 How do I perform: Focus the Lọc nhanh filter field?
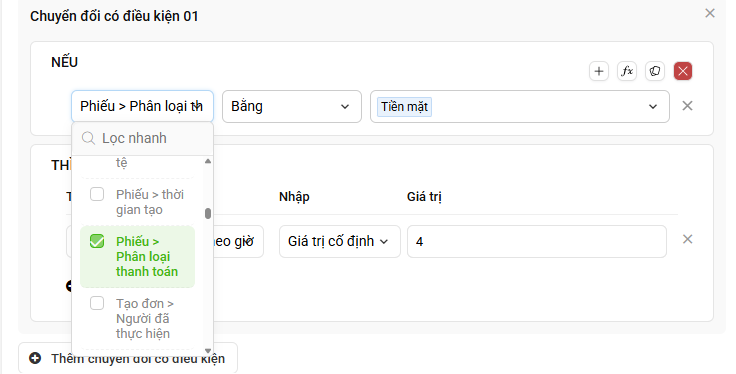click(142, 138)
